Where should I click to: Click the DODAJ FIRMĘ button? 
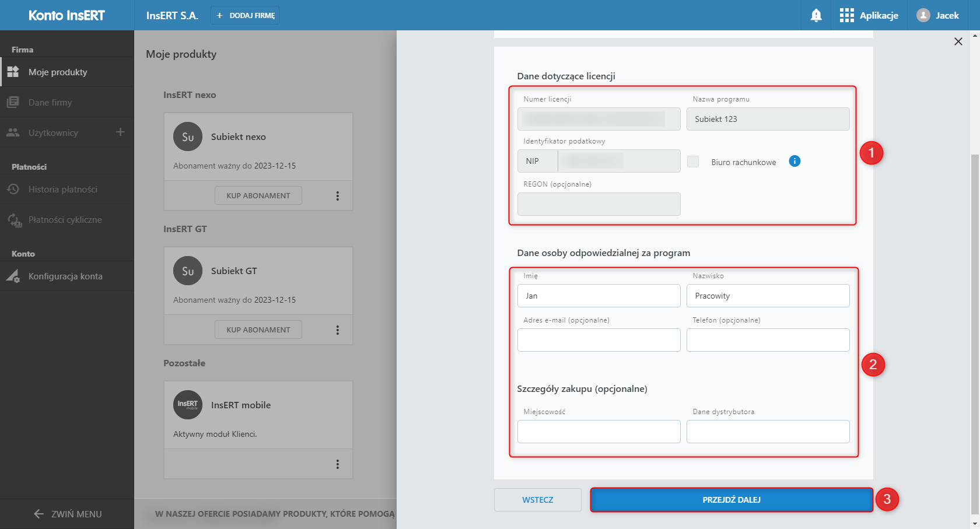click(x=245, y=15)
